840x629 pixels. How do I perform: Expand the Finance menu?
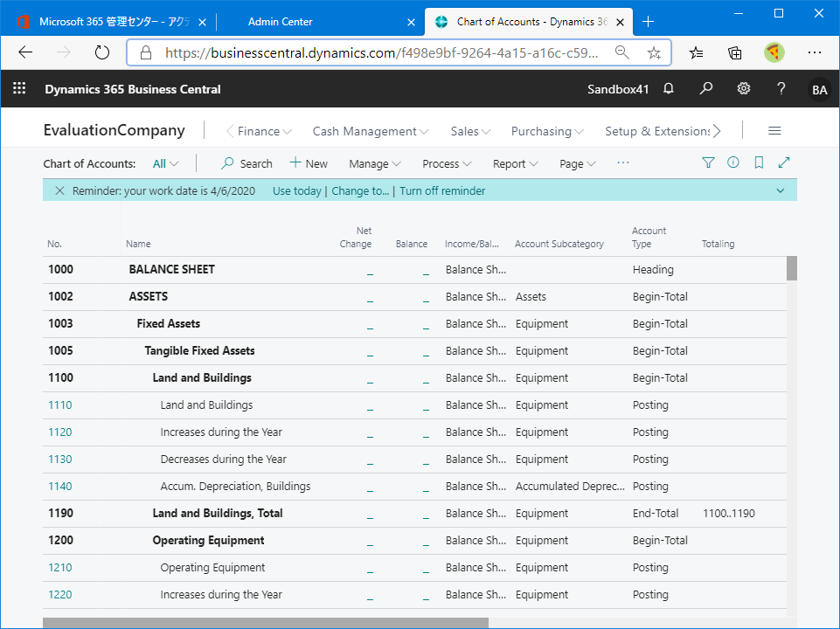pyautogui.click(x=265, y=131)
